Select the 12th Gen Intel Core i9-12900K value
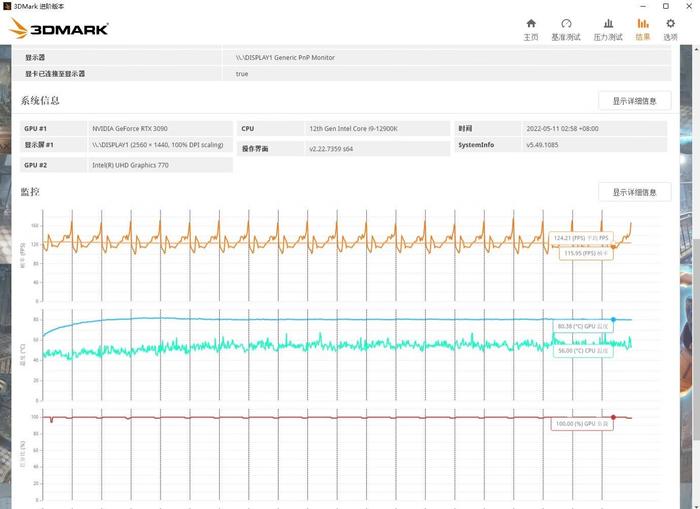This screenshot has height=509, width=700. (x=353, y=129)
